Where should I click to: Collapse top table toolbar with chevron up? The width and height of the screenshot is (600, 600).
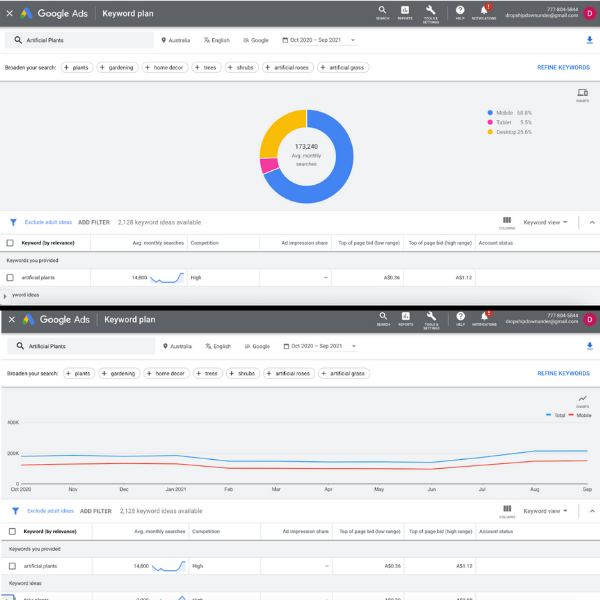(592, 222)
